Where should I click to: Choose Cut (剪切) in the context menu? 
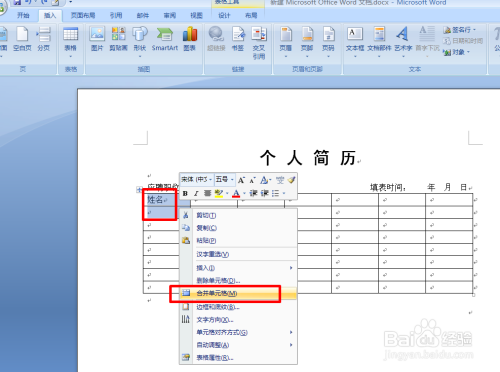tap(238, 215)
